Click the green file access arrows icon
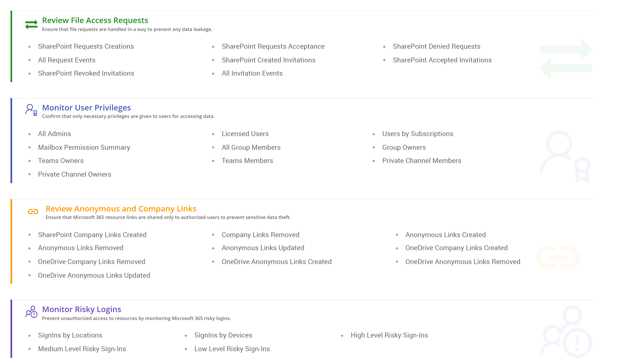The image size is (624, 364). (x=31, y=25)
